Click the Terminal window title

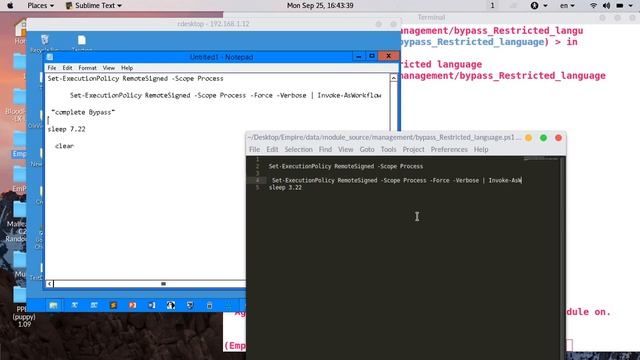(431, 17)
